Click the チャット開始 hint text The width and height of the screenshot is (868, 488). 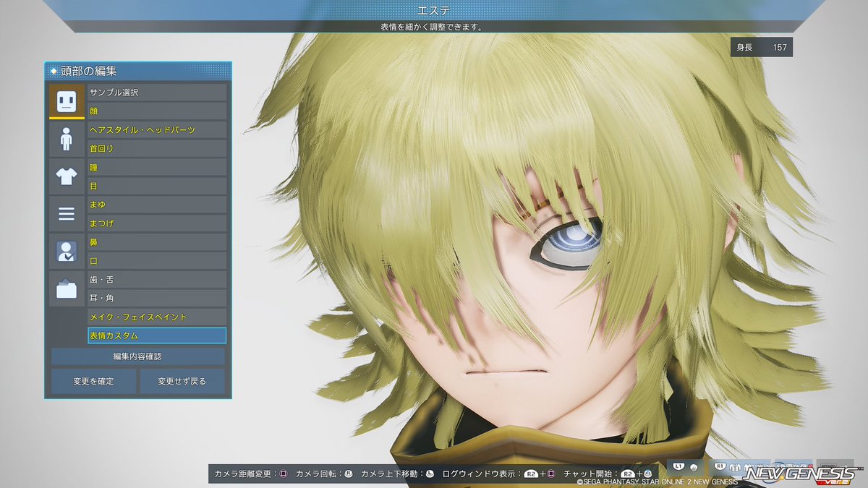587,474
